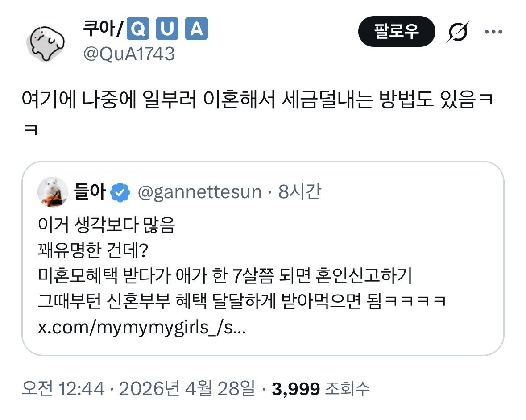The height and width of the screenshot is (420, 526).
Task: Click the blue Q letter emoji
Action: click(x=139, y=30)
